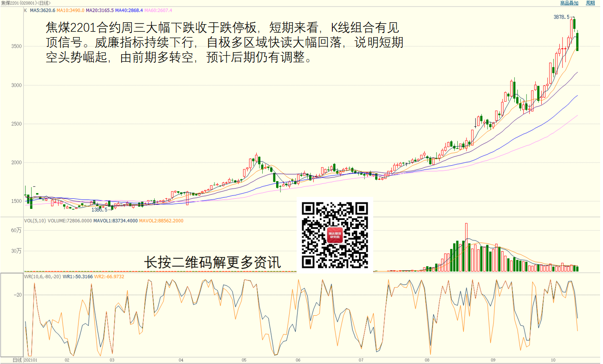Click the 1386.5 low price marker
The height and width of the screenshot is (364, 603).
pyautogui.click(x=100, y=210)
